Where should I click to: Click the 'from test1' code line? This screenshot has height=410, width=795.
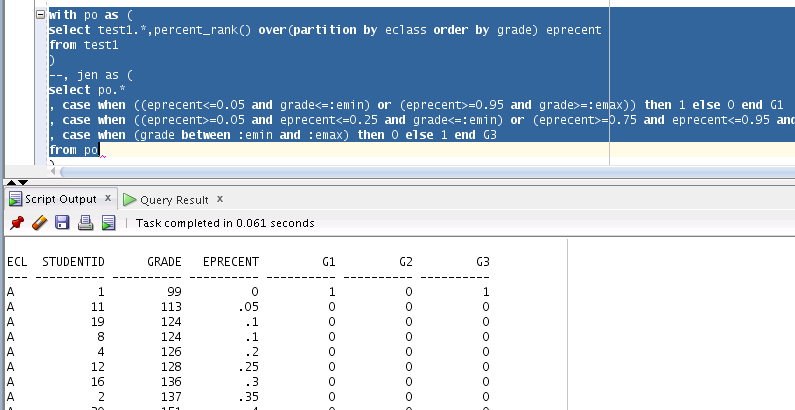click(x=84, y=45)
